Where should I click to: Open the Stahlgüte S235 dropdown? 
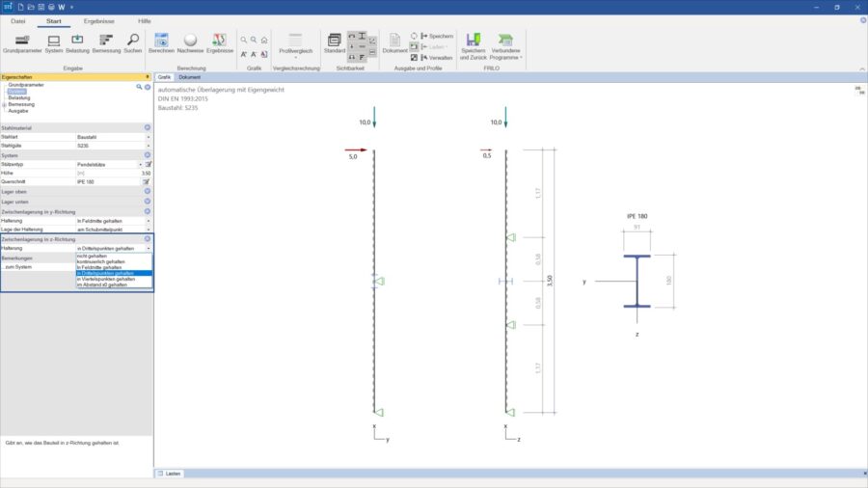coord(149,146)
